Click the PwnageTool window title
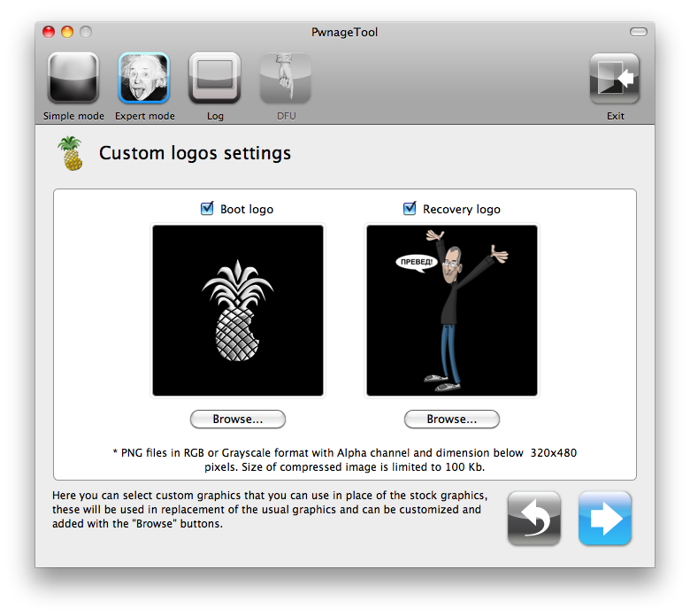690x616 pixels. coord(344,33)
